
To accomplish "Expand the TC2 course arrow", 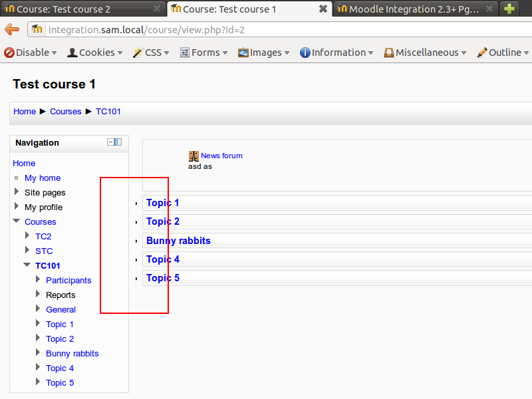I will 27,235.
